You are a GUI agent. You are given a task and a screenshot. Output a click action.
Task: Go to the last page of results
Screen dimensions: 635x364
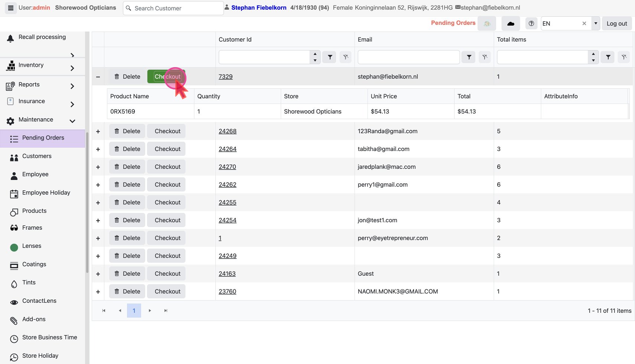point(166,311)
